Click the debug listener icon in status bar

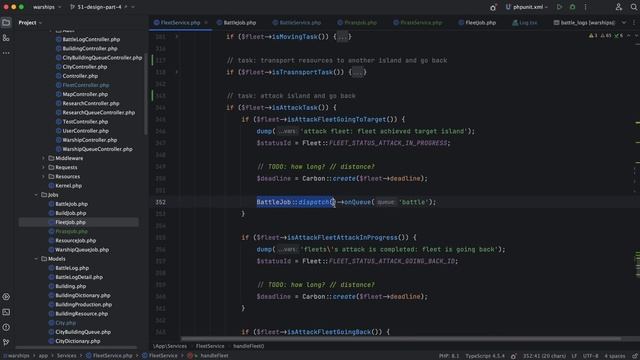[x=513, y=356]
